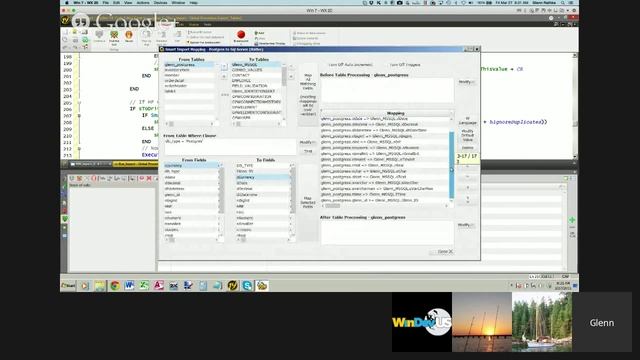Viewport: 640px width, 360px height.
Task: Click Modify Default Value button
Action: [x=467, y=135]
